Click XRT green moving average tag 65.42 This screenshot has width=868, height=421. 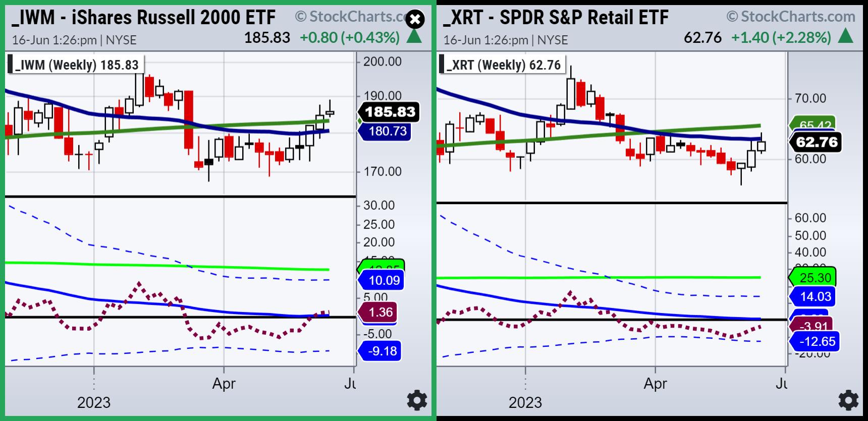(x=812, y=124)
